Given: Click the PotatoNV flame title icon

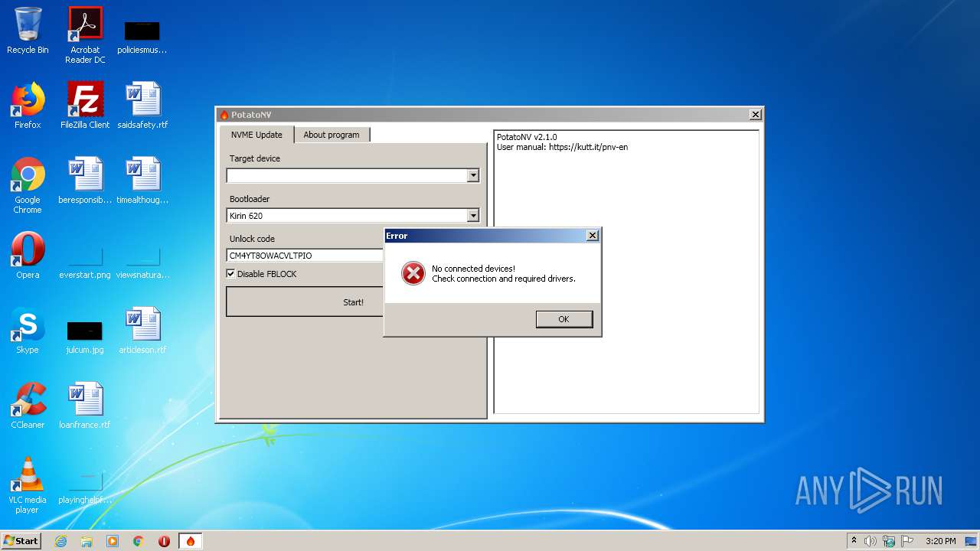Looking at the screenshot, I should point(224,115).
